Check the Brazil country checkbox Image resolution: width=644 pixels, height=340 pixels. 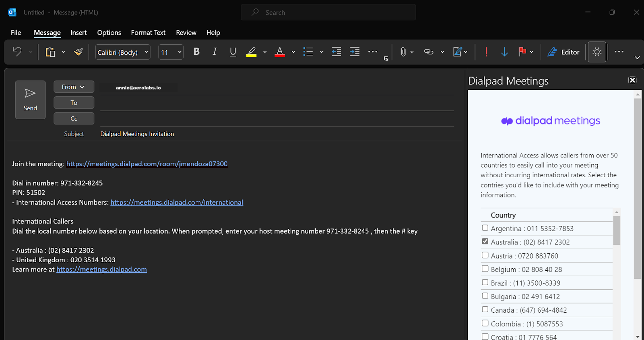485,282
